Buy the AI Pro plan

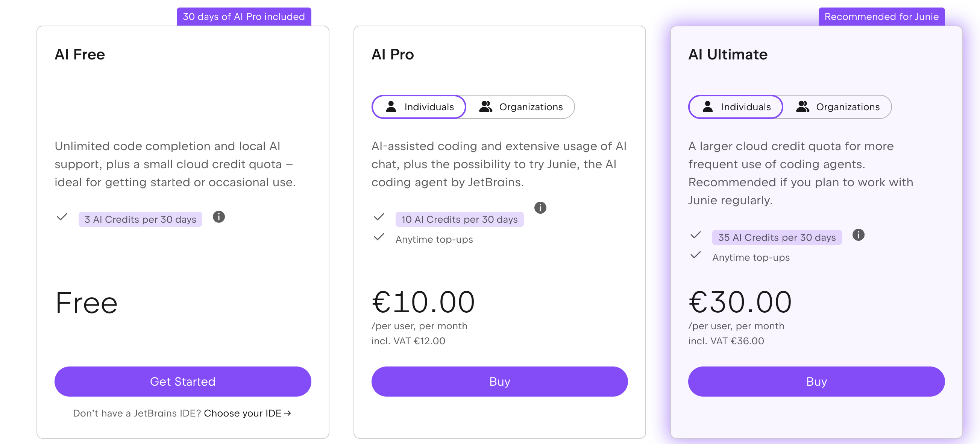(499, 382)
